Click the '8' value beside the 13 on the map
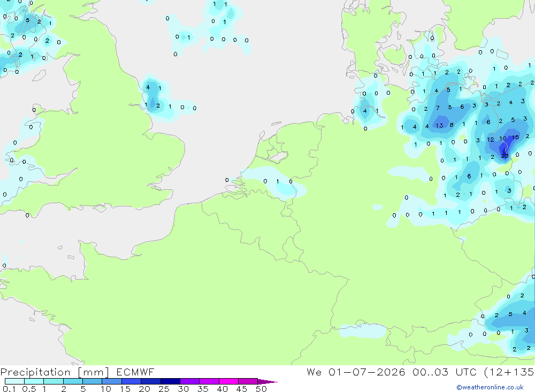535x392 pixels. (x=452, y=125)
